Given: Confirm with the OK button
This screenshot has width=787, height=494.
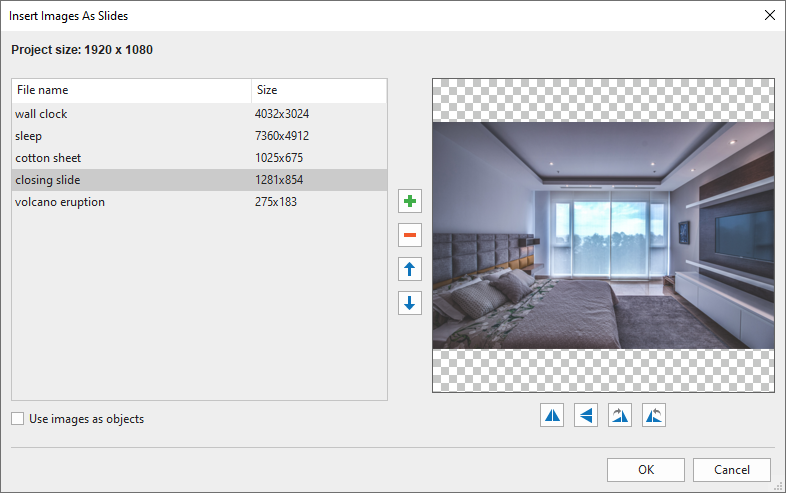Looking at the screenshot, I should pyautogui.click(x=645, y=470).
